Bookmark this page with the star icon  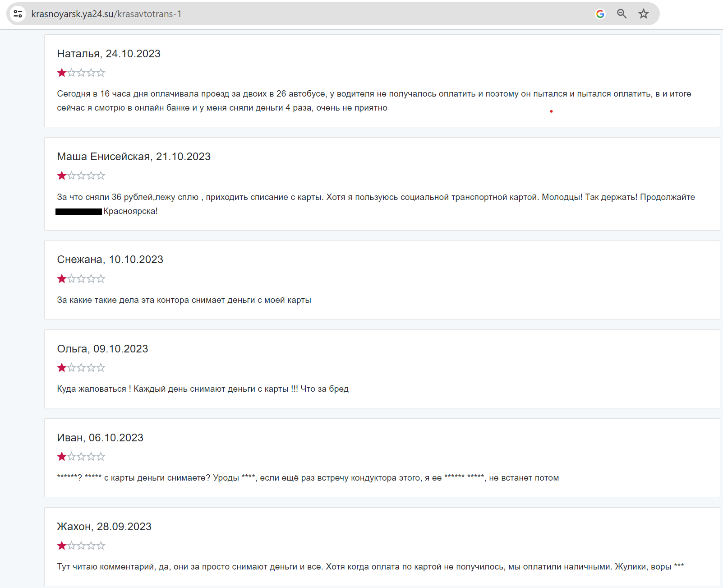pyautogui.click(x=643, y=14)
